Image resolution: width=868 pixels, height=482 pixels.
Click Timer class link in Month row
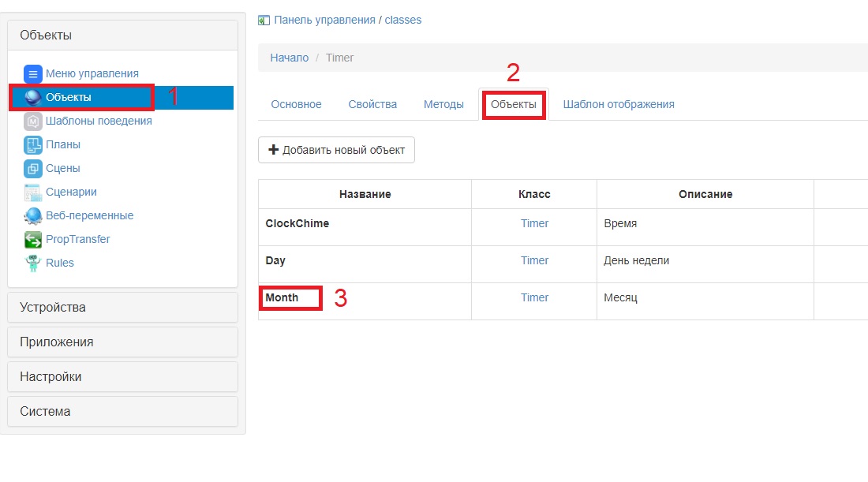click(x=534, y=297)
